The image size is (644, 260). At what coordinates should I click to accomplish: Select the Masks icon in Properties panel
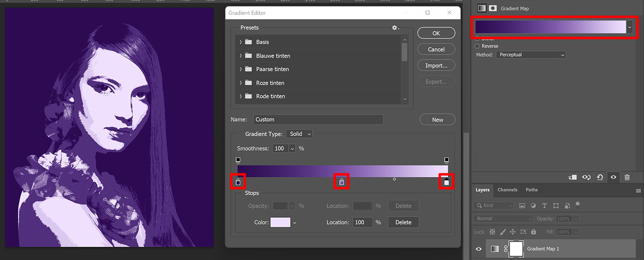click(x=493, y=8)
